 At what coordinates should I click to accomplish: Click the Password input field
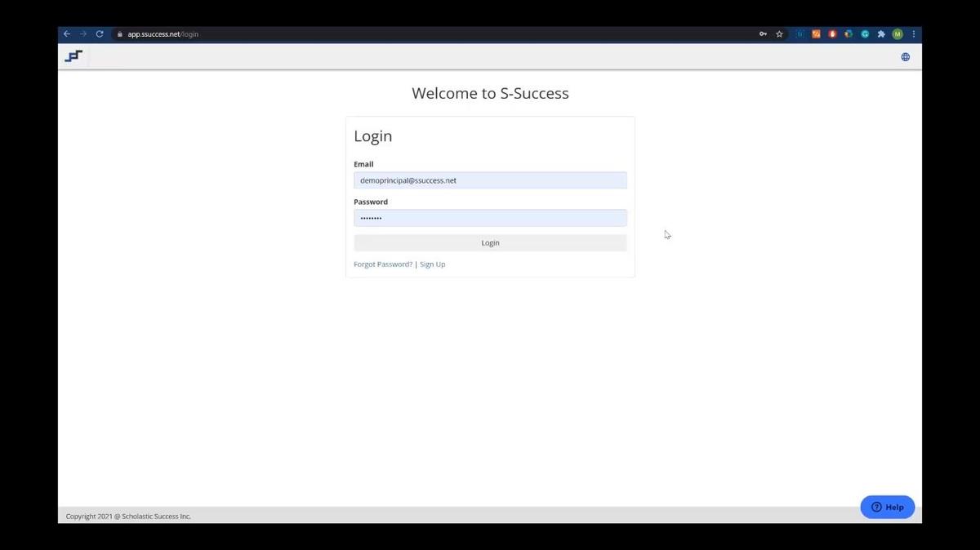(x=490, y=218)
